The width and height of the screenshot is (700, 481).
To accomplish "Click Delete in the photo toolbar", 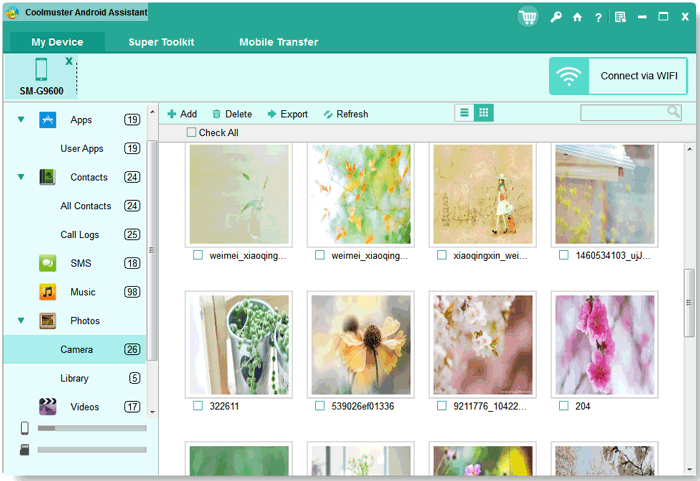I will (232, 114).
